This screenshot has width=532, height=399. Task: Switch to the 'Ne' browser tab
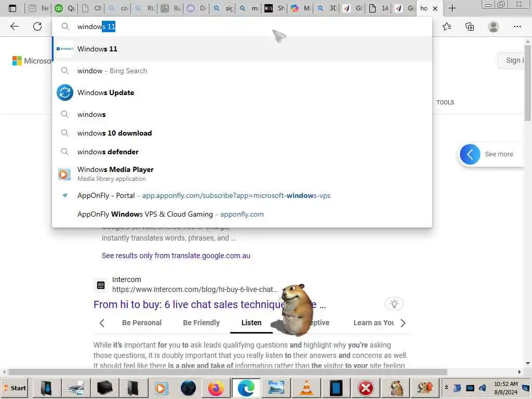coord(38,8)
